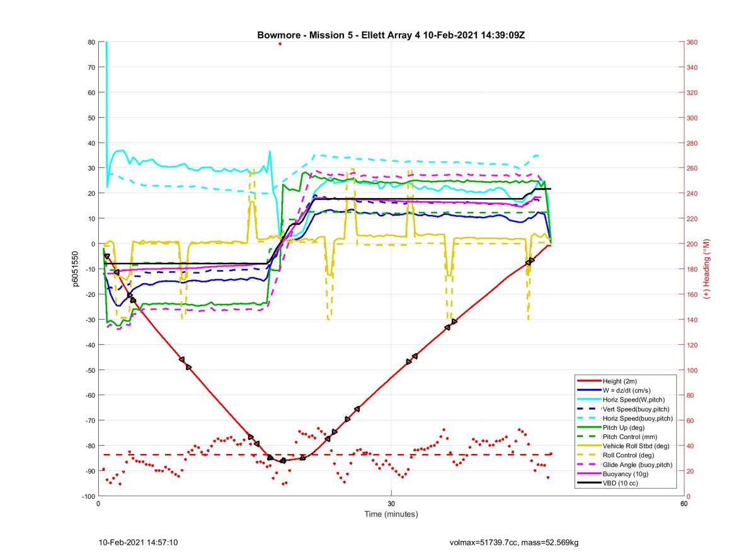Screen dimensions: 756x558
Task: Click the '30' tick label on the Time axis
Action: click(x=391, y=504)
